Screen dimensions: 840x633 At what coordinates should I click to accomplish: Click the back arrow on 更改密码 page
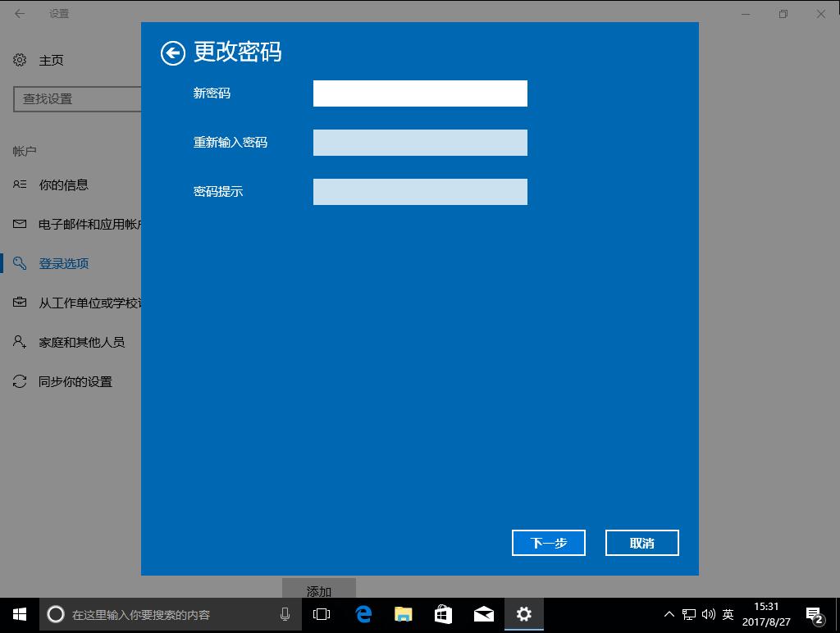point(173,52)
